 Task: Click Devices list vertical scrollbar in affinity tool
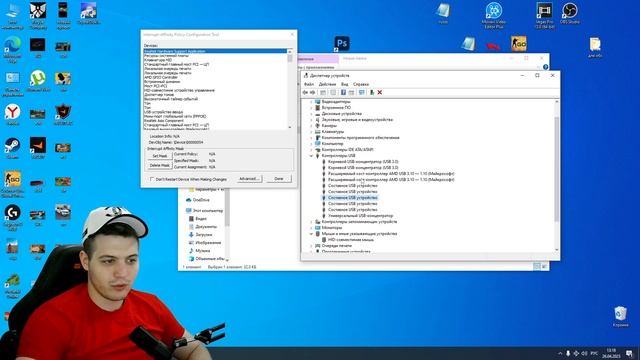290,89
